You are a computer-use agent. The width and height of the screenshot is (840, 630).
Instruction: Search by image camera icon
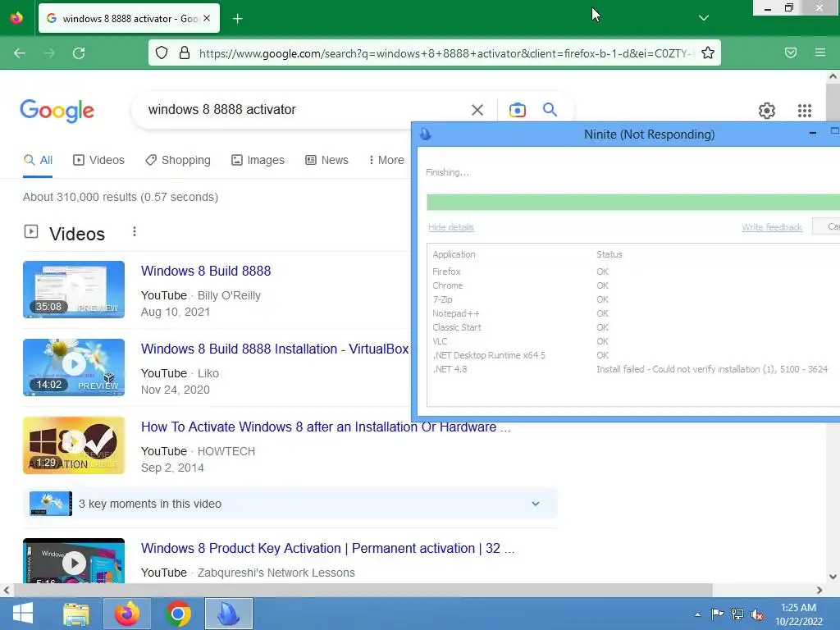pos(517,110)
